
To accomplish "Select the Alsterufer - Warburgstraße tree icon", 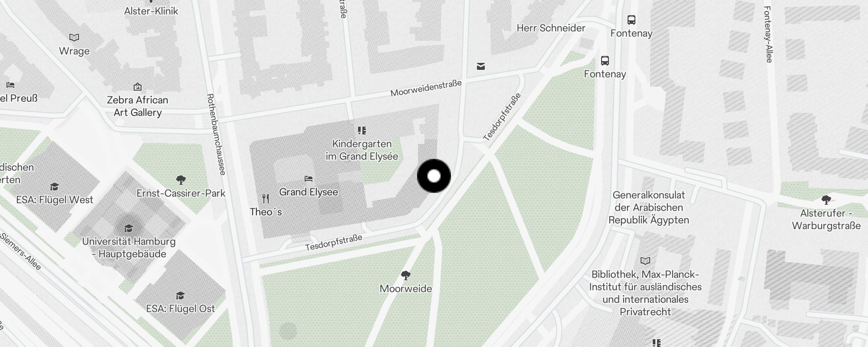I will [x=826, y=200].
